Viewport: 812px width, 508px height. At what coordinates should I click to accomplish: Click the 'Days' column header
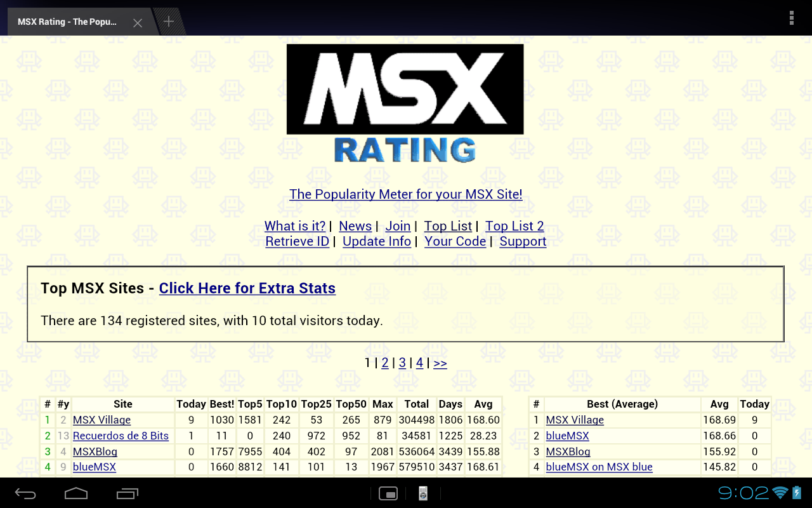(450, 404)
